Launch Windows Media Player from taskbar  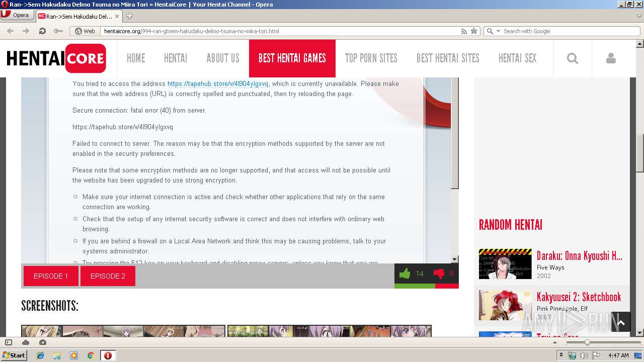[x=74, y=355]
